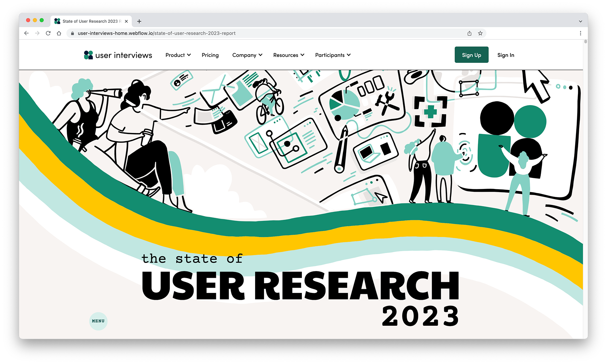Reload the page with the refresh icon

(48, 33)
